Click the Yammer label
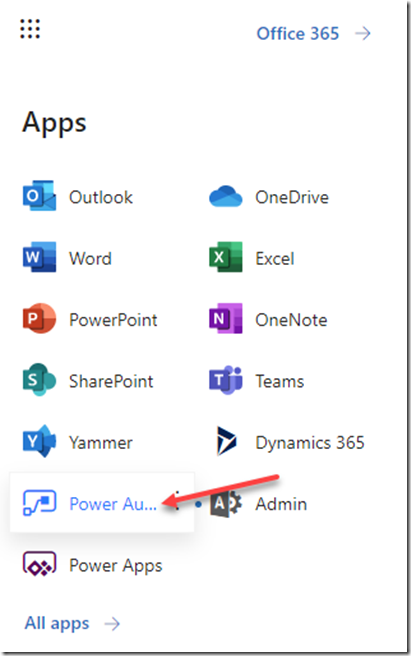 (x=101, y=443)
